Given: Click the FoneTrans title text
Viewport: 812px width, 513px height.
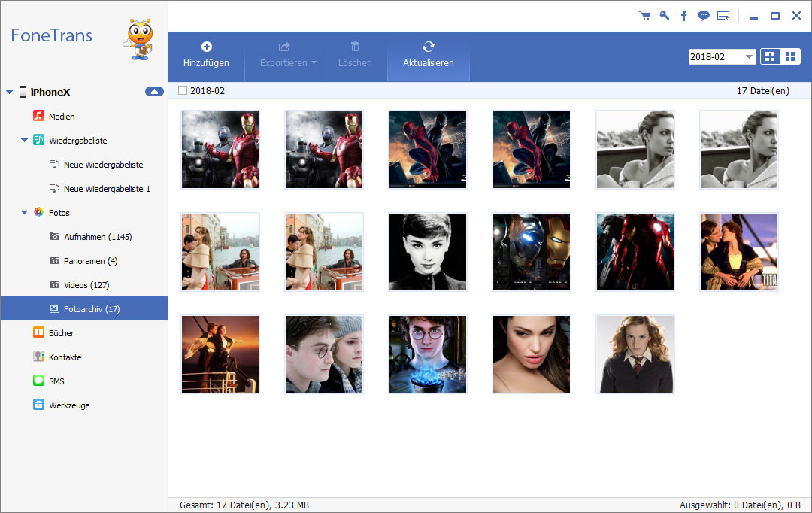Looking at the screenshot, I should [x=51, y=35].
